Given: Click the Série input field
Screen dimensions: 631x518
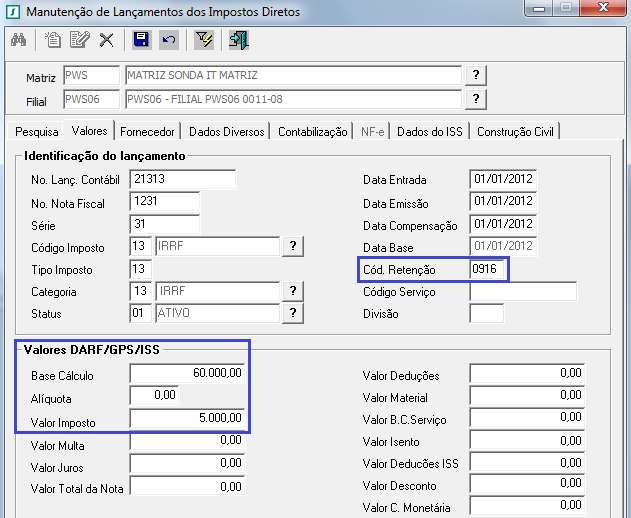Looking at the screenshot, I should point(165,224).
